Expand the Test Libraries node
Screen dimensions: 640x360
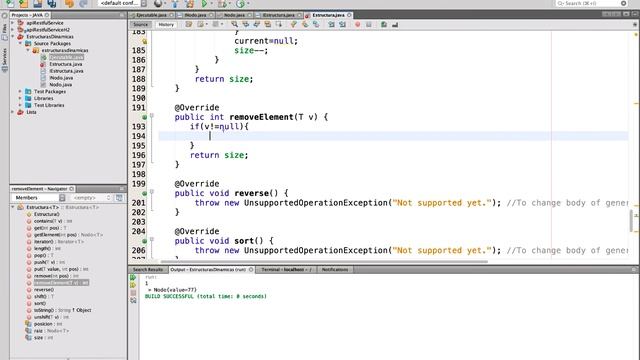20,105
